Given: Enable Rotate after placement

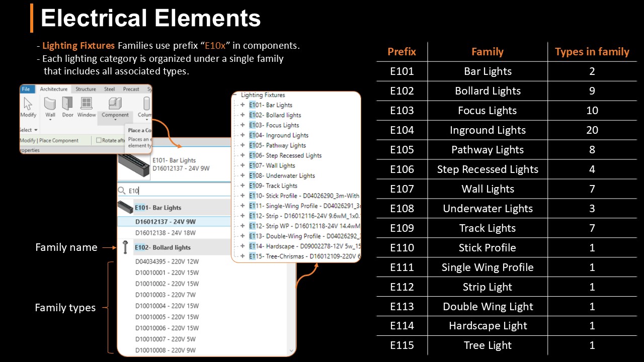Looking at the screenshot, I should (x=99, y=140).
